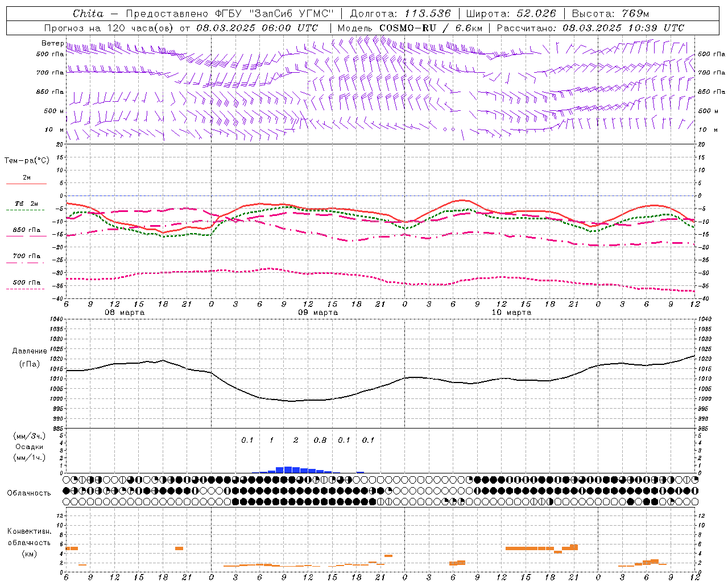Click the '500 гПа' temperature legend entry
This screenshot has width=728, height=582.
(x=27, y=282)
